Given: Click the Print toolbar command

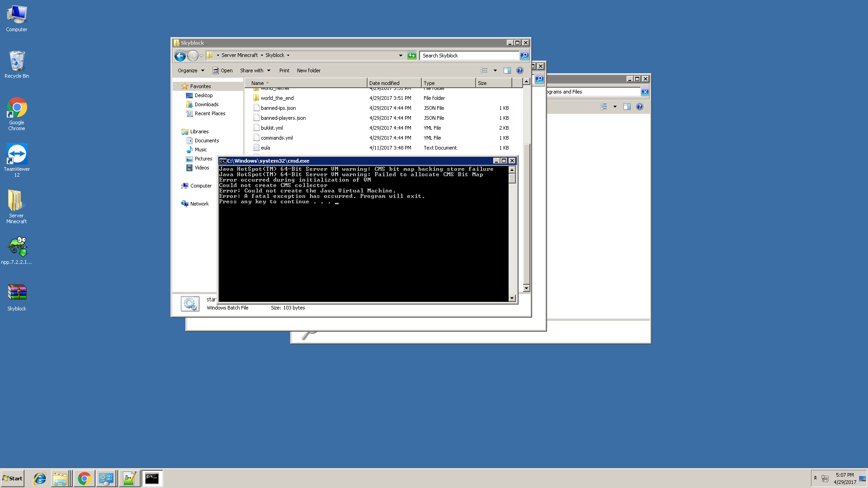Looking at the screenshot, I should 284,70.
